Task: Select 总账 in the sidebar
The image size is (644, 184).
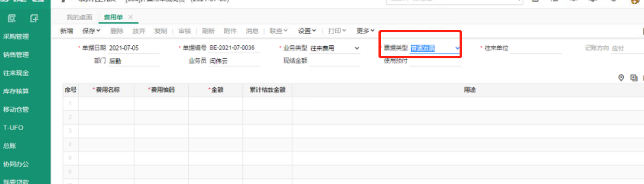Action: 10,146
